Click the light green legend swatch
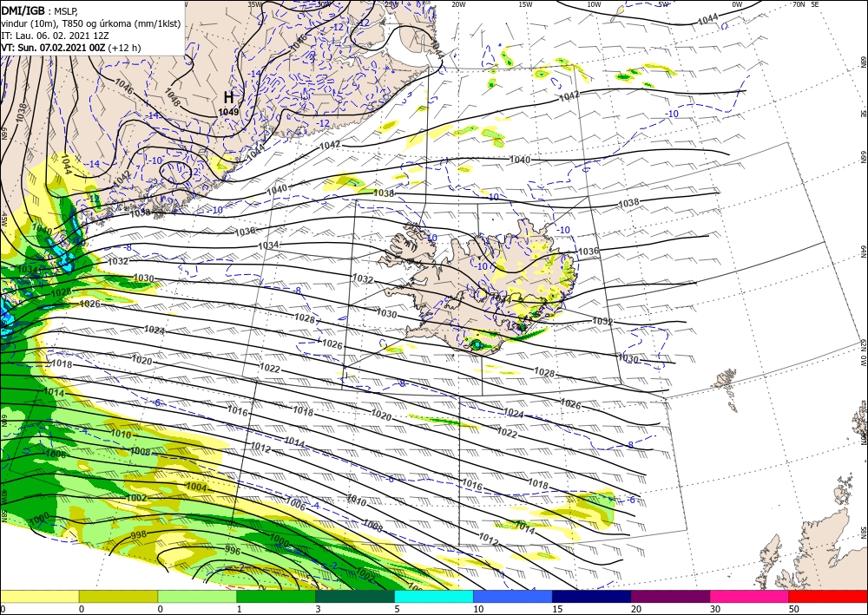 tap(197, 596)
